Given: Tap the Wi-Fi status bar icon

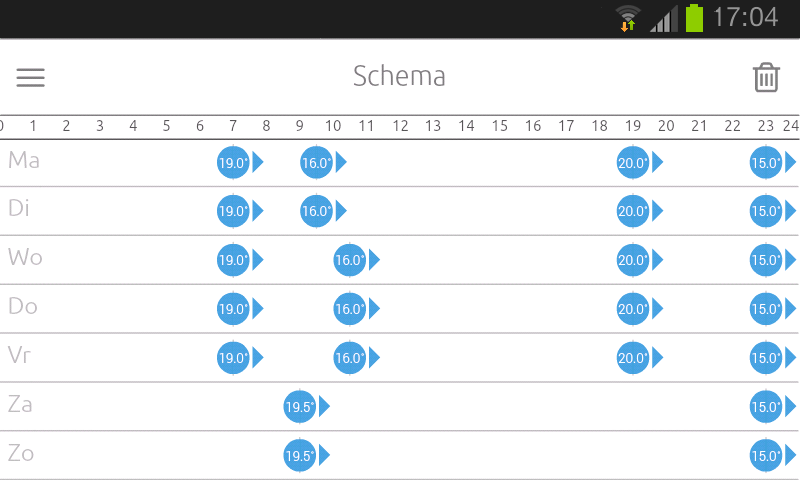Looking at the screenshot, I should (x=628, y=18).
